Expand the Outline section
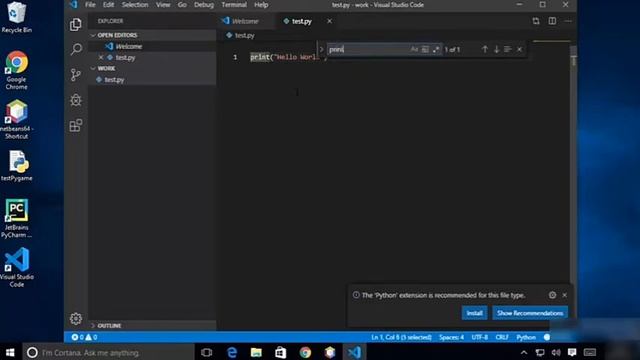This screenshot has height=360, width=640. tap(109, 325)
